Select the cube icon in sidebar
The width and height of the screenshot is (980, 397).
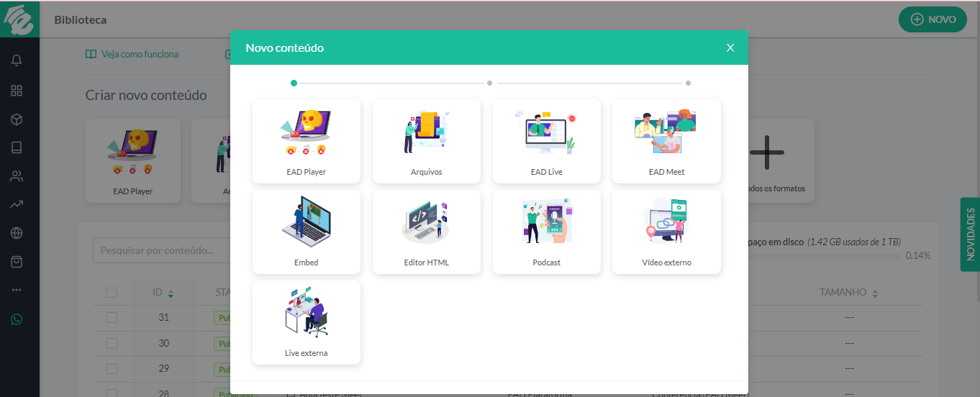pyautogui.click(x=17, y=119)
